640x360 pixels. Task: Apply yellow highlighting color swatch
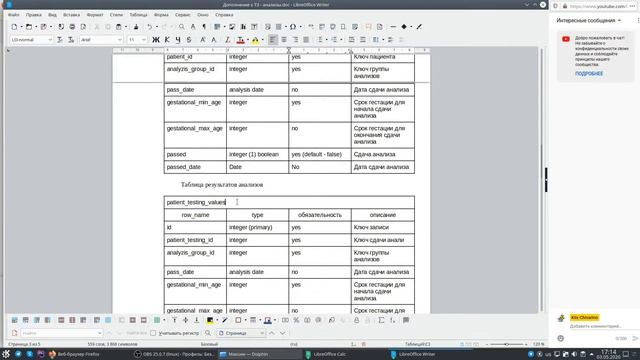(x=255, y=40)
